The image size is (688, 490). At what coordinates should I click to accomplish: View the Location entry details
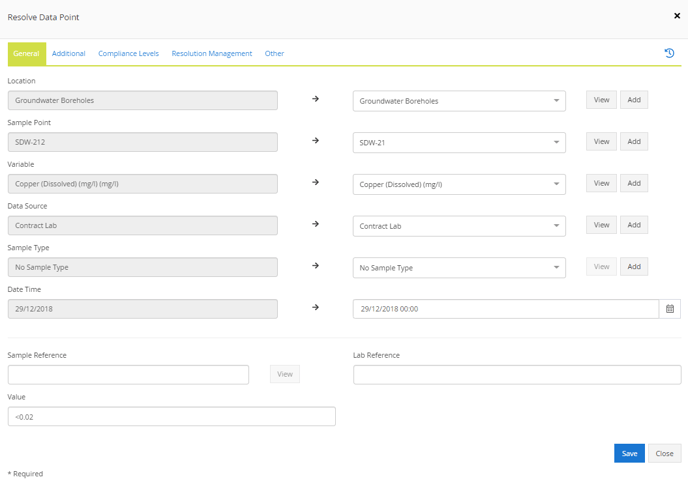click(x=601, y=100)
